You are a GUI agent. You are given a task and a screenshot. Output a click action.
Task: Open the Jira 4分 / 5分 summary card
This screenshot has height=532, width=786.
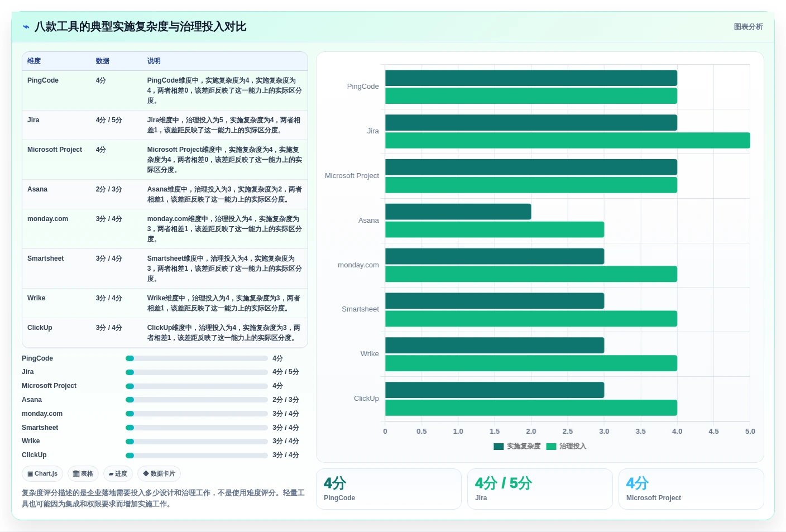pyautogui.click(x=540, y=489)
